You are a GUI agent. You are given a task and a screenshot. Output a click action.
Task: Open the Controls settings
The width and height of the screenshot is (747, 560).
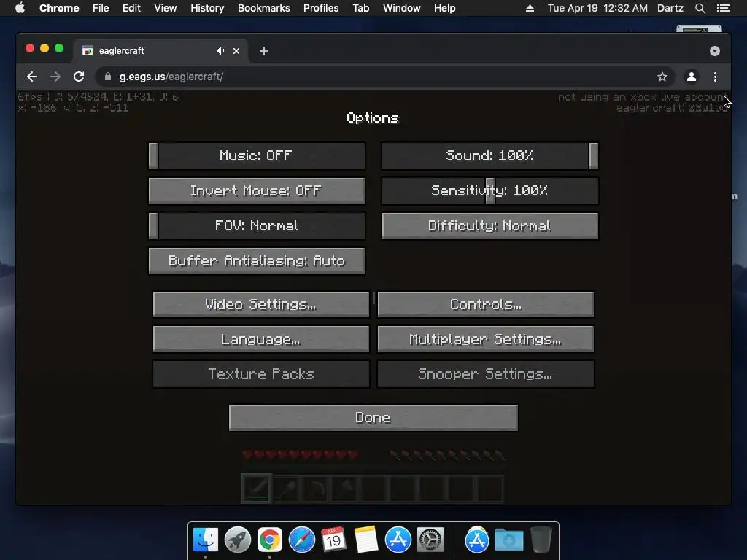coord(485,304)
